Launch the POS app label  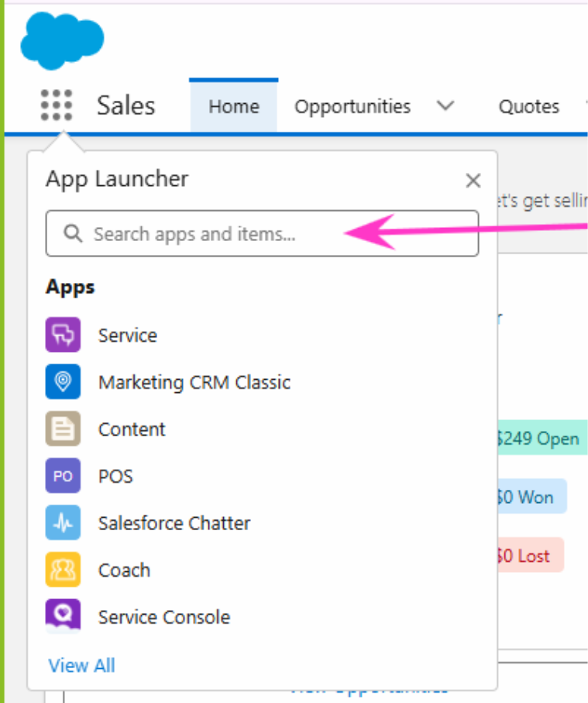point(115,476)
